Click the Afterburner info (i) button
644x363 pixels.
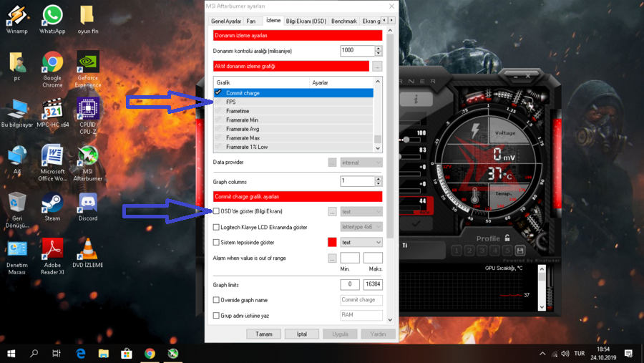(416, 100)
